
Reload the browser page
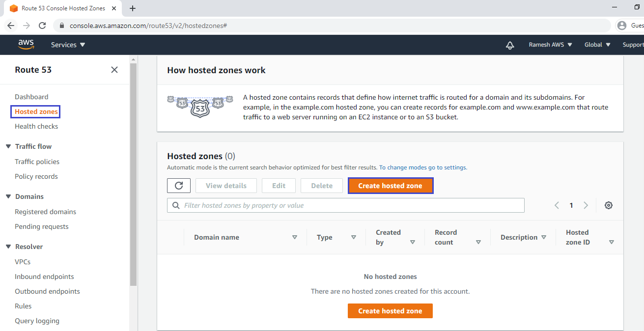click(x=42, y=26)
